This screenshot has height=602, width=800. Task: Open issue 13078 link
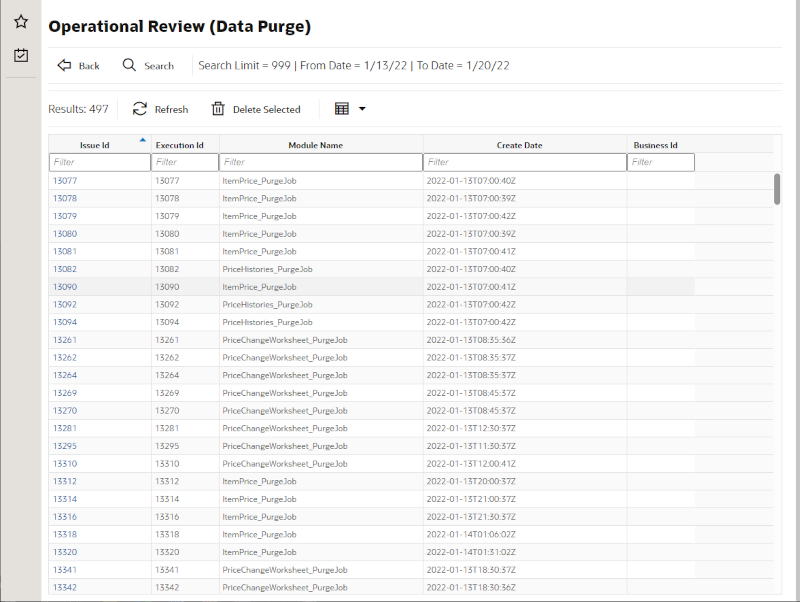coord(65,198)
